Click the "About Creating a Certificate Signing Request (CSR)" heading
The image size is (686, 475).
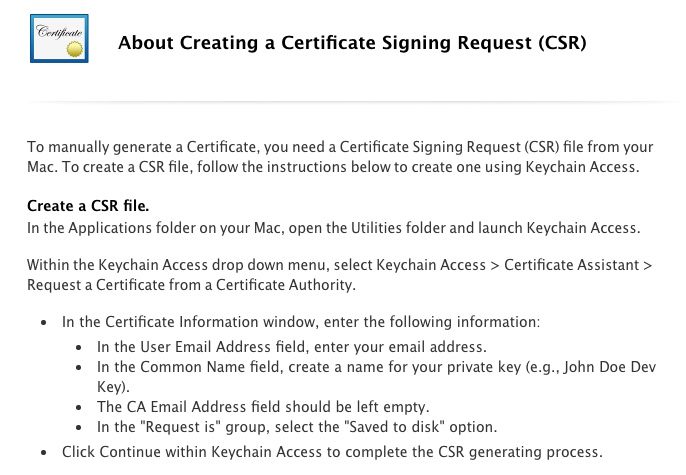click(352, 42)
